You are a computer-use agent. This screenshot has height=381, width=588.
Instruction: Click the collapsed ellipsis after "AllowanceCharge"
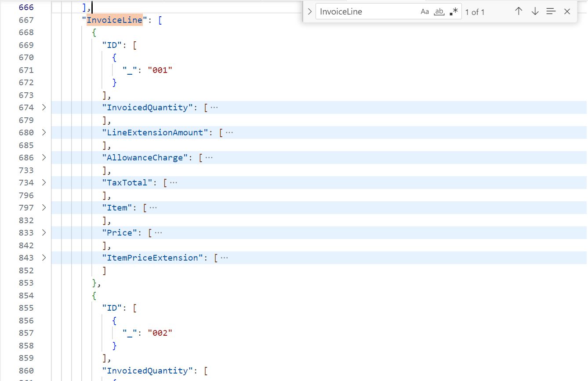coord(209,157)
